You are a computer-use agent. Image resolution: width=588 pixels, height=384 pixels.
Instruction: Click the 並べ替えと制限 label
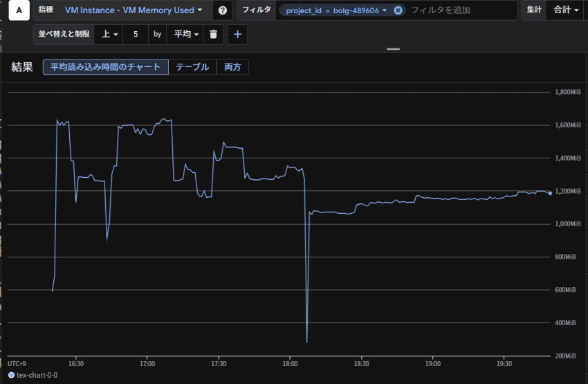coord(65,34)
